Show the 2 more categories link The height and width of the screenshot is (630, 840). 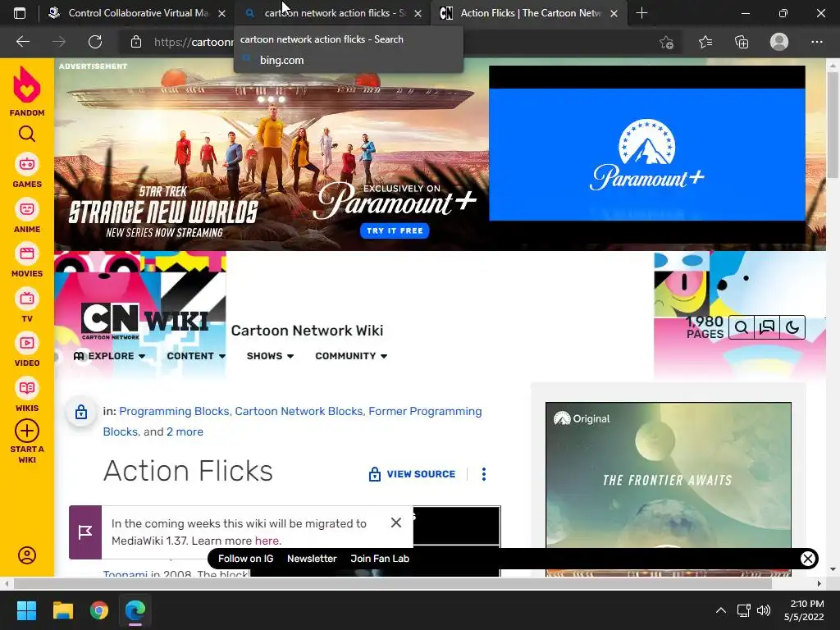tap(185, 431)
